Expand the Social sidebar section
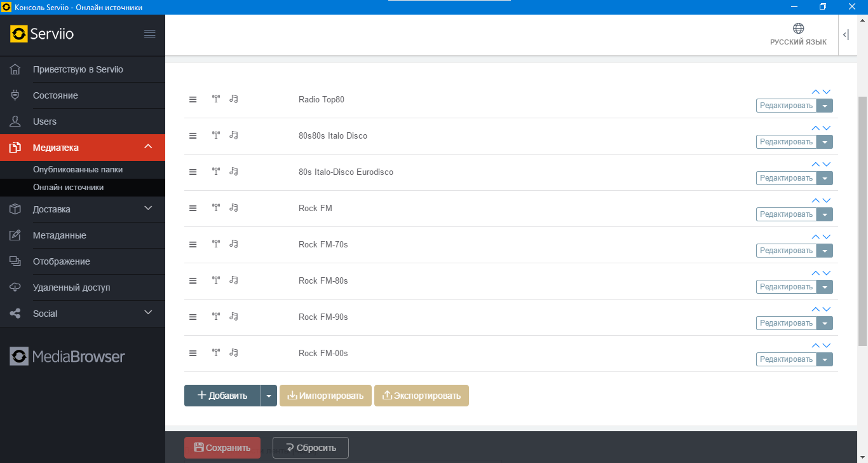Image resolution: width=868 pixels, height=463 pixels. (148, 313)
